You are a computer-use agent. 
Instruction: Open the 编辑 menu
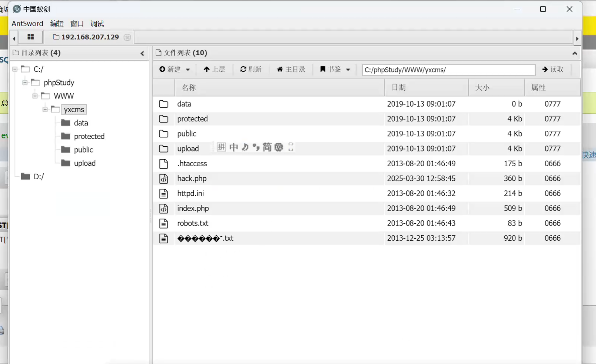(57, 23)
